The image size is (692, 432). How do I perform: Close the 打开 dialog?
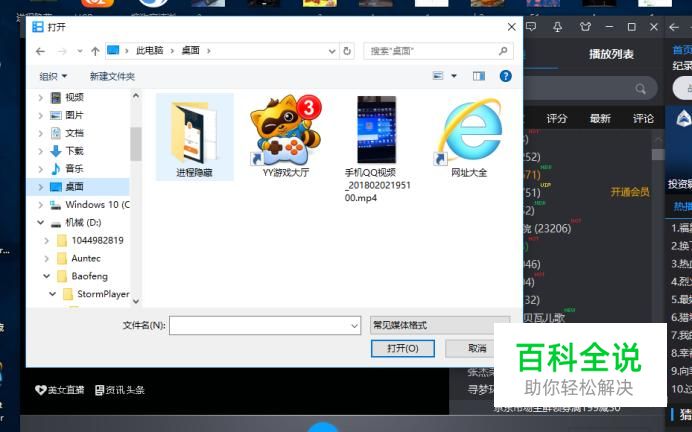pos(511,27)
